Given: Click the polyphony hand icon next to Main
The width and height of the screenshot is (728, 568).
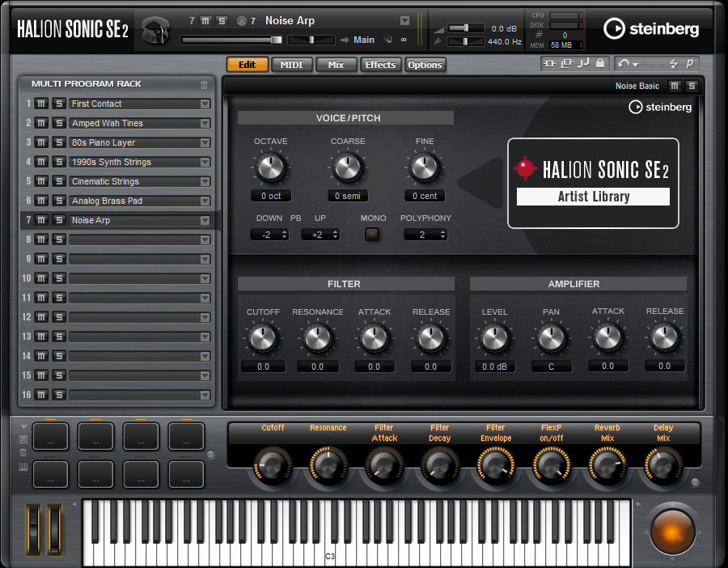Looking at the screenshot, I should (388, 40).
